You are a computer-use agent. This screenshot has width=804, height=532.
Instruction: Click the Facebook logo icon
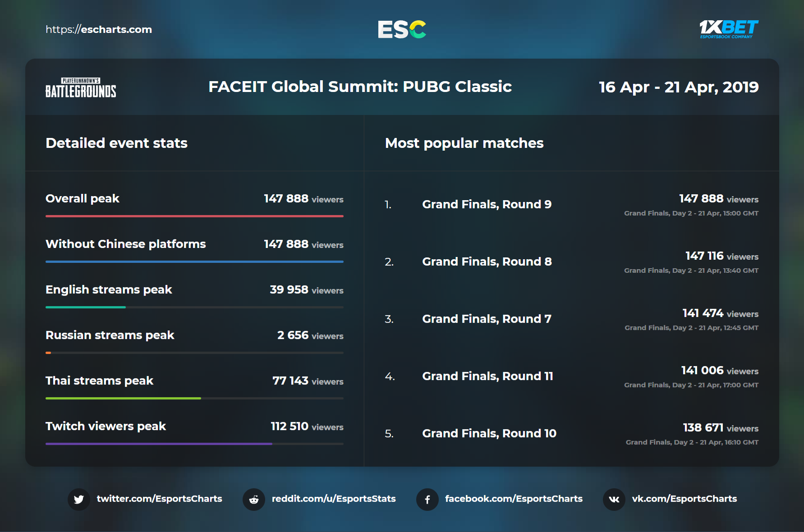427,499
